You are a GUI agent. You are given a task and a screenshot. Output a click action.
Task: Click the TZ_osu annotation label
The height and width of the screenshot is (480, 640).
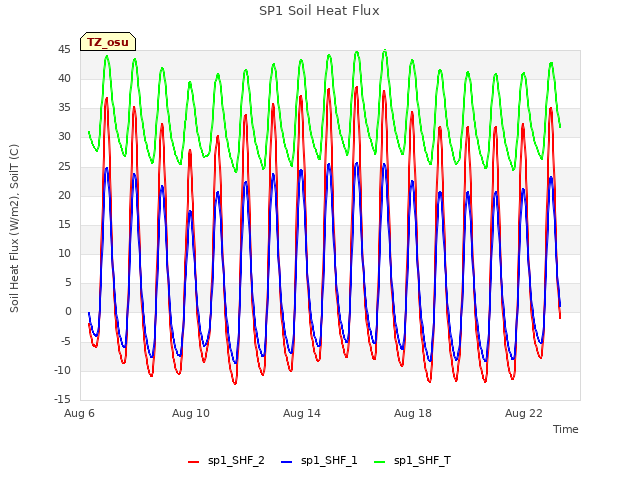pos(108,42)
